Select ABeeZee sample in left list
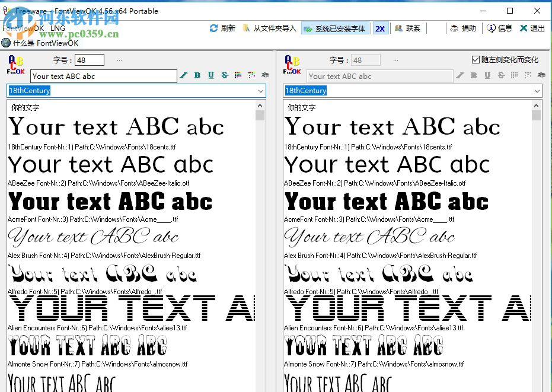Viewport: 552px width, 392px height. click(110, 164)
